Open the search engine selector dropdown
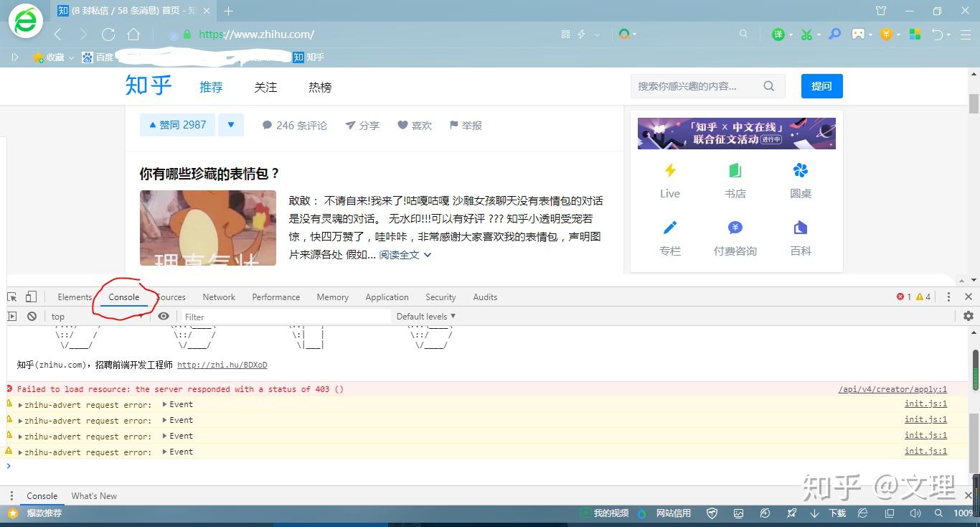Image resolution: width=980 pixels, height=527 pixels. pos(627,34)
